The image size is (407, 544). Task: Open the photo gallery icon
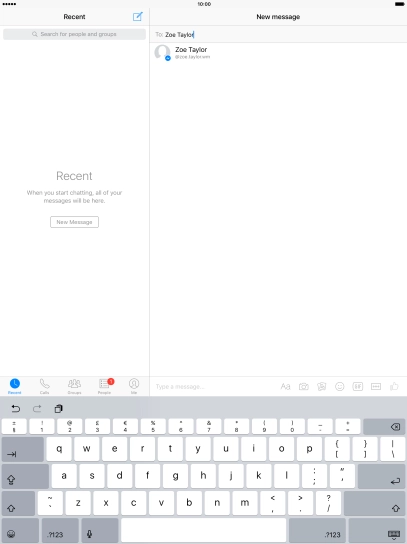point(322,386)
